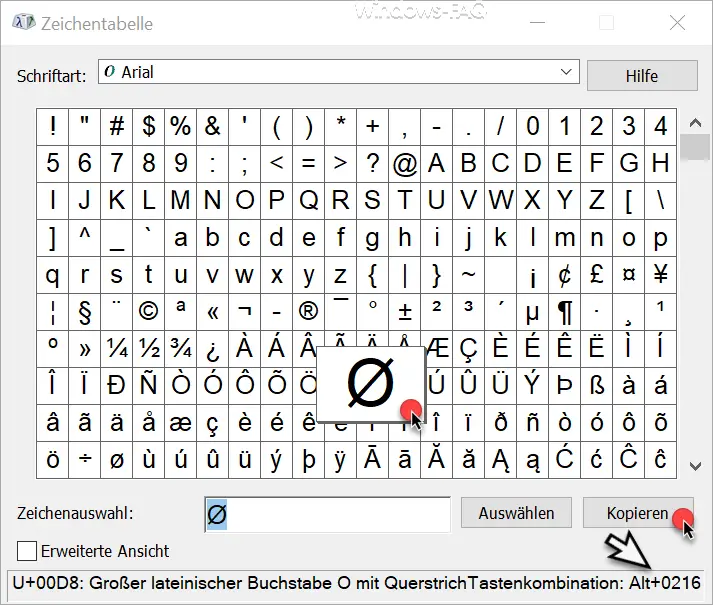Viewport: 713px width, 605px height.
Task: Click the Hilfe button
Action: (642, 76)
